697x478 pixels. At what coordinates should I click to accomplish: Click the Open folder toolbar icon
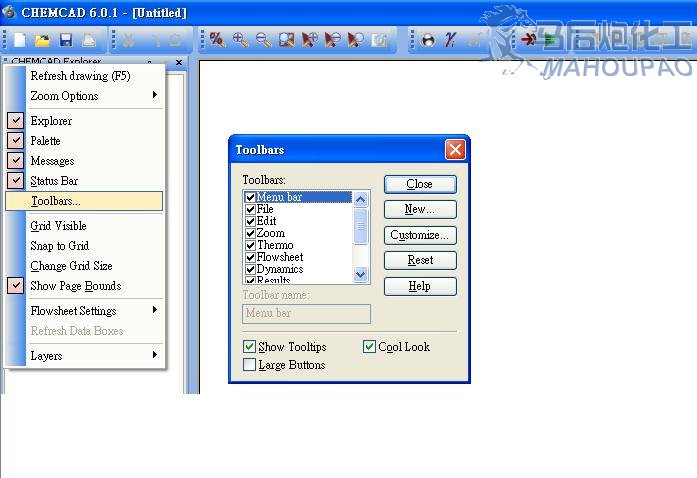click(x=42, y=40)
